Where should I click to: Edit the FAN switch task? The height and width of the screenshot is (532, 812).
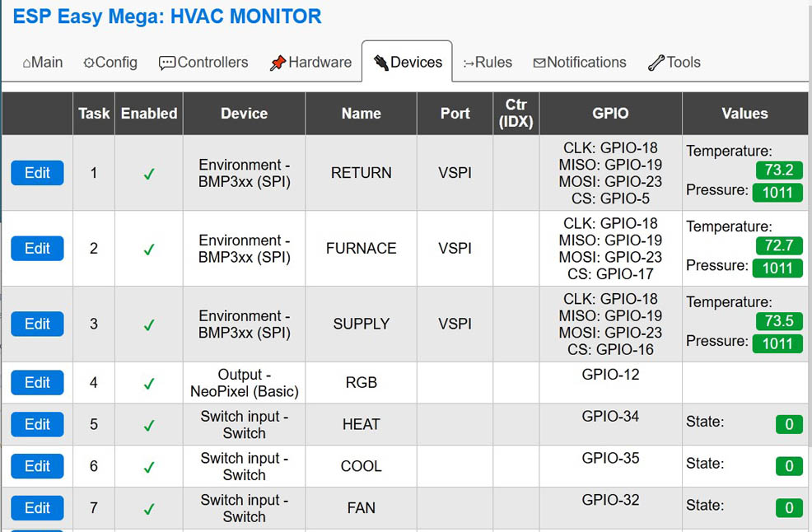click(x=37, y=508)
